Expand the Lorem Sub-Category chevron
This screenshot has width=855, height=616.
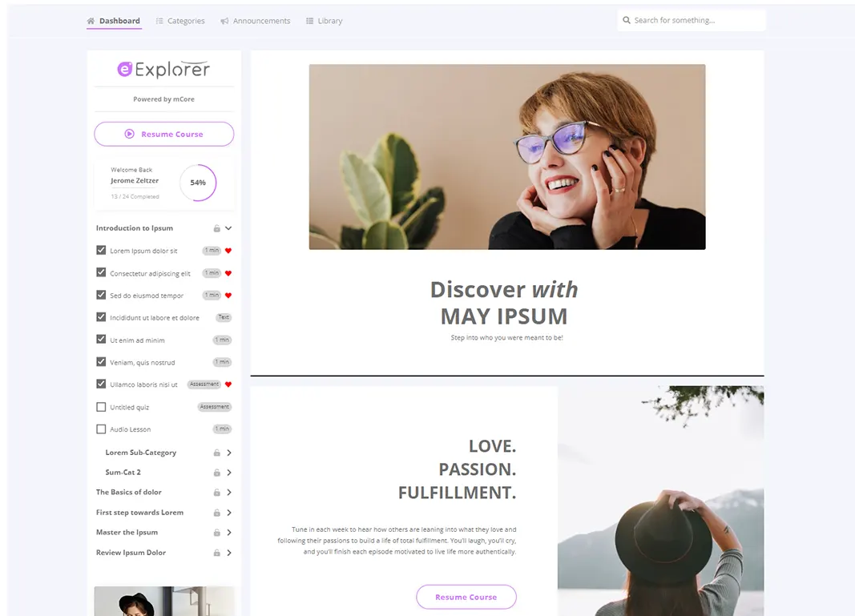pyautogui.click(x=229, y=453)
